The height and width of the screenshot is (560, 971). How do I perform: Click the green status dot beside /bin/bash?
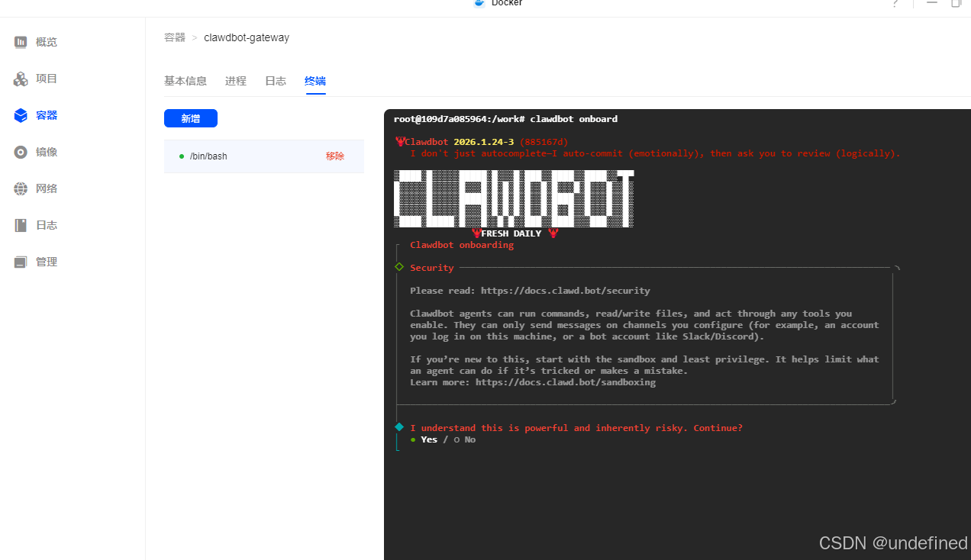click(182, 156)
